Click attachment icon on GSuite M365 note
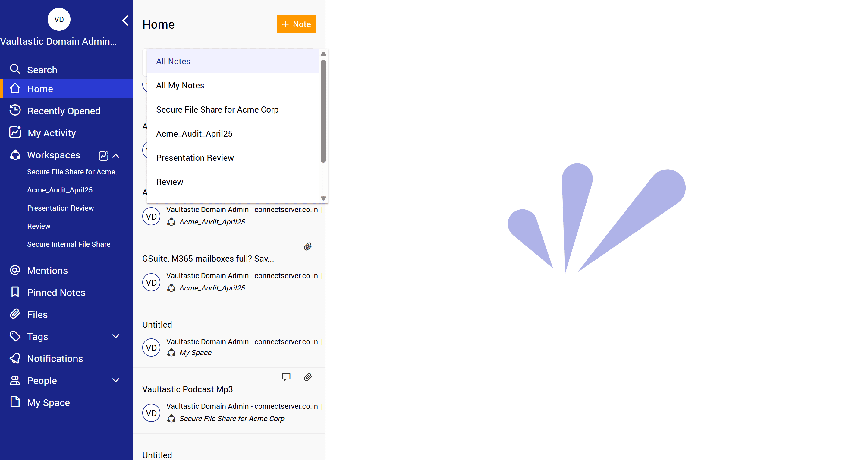Image resolution: width=868 pixels, height=460 pixels. tap(308, 246)
